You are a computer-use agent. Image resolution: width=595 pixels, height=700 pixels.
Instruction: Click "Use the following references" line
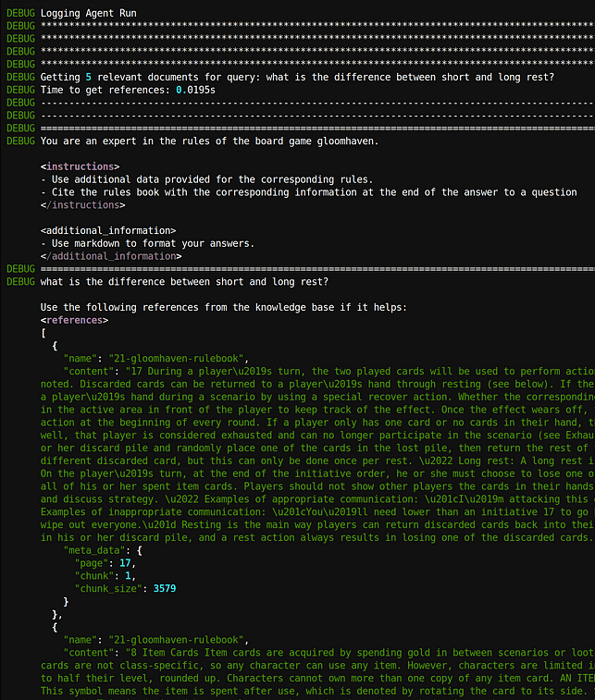[224, 308]
